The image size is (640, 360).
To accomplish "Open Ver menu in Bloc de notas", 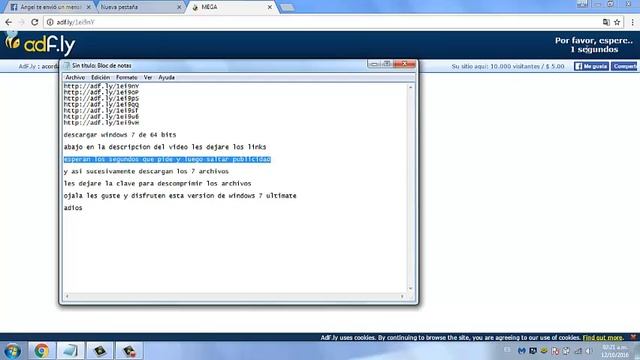I will tap(148, 77).
